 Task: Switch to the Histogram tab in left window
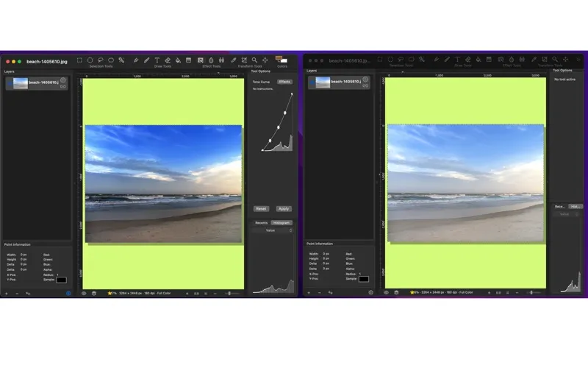coord(282,223)
